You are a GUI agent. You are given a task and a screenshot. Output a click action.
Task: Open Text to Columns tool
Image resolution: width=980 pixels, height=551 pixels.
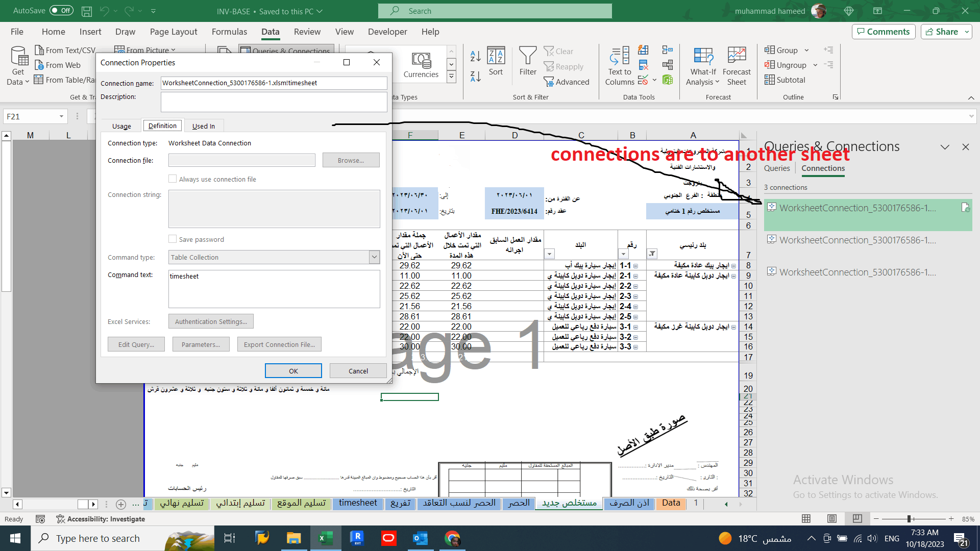pyautogui.click(x=620, y=66)
